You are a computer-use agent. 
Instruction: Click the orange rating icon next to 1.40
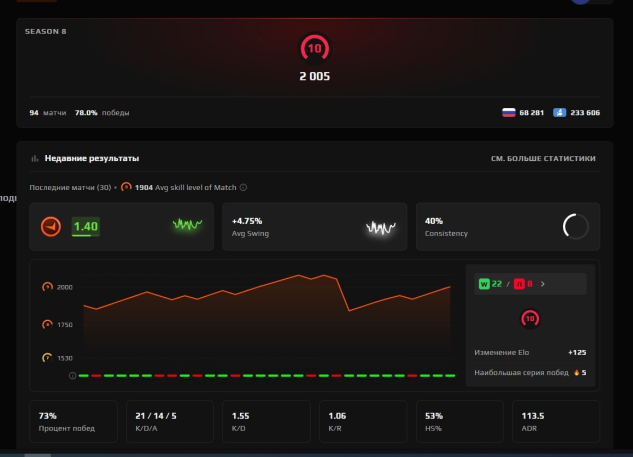click(x=51, y=226)
